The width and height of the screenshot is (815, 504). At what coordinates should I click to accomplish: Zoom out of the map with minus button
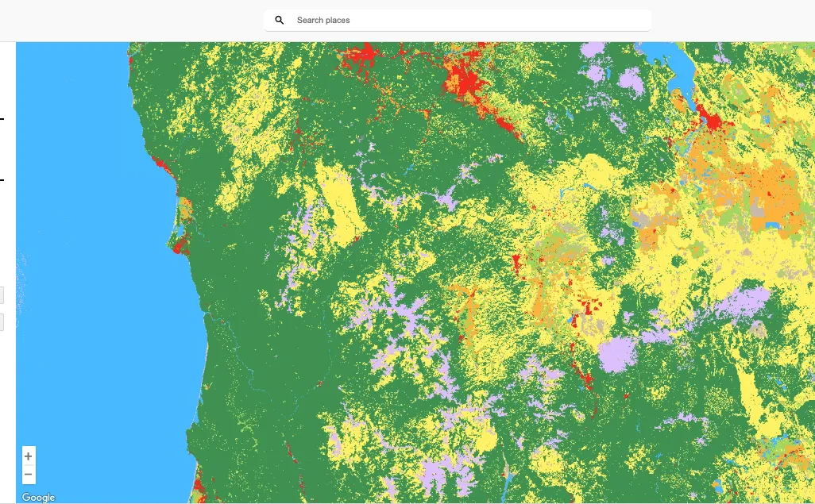29,475
